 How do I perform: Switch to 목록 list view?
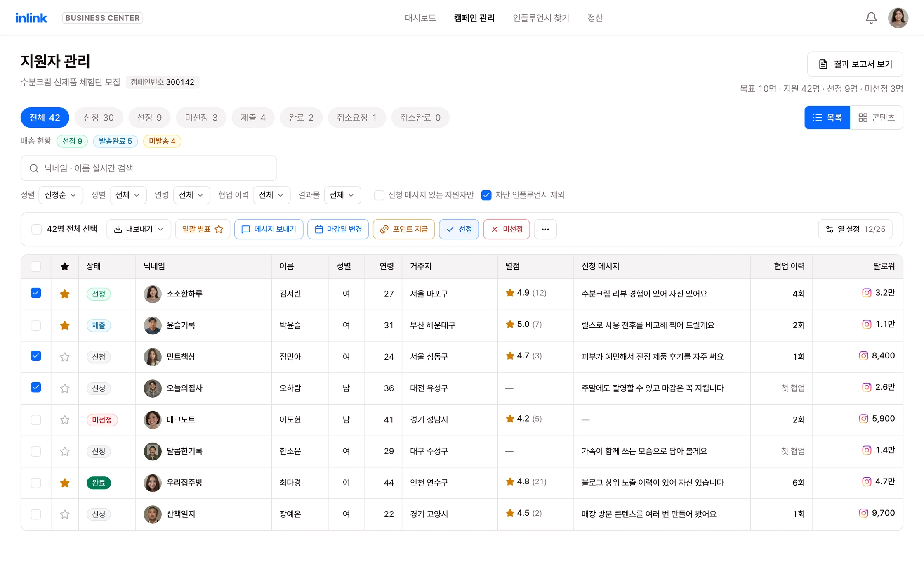pyautogui.click(x=827, y=118)
